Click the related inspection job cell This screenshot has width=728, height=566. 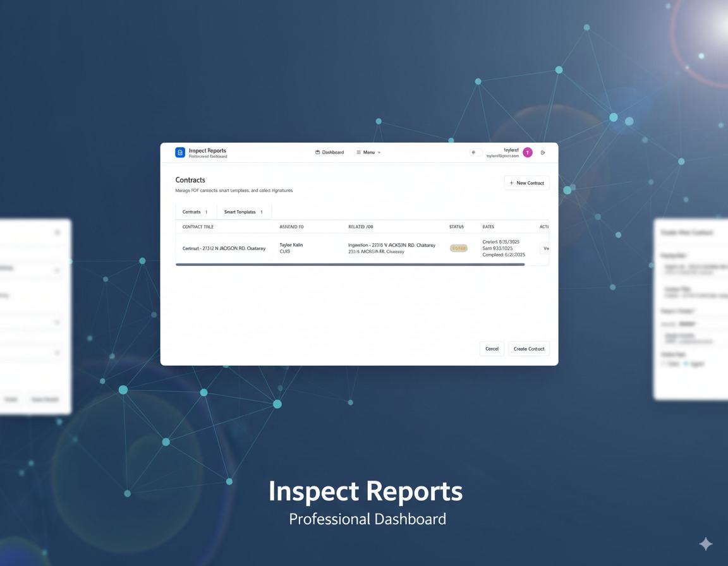pos(392,248)
